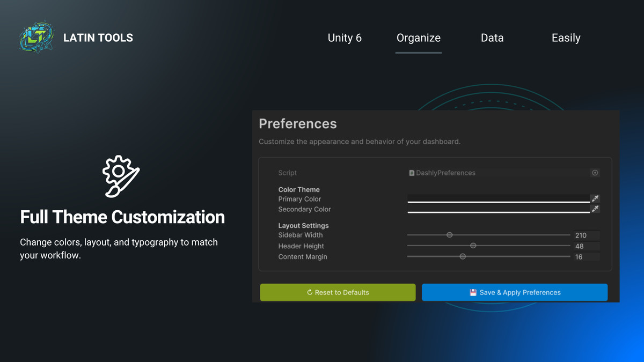
Task: Click the floppy disk save icon
Action: tap(472, 292)
